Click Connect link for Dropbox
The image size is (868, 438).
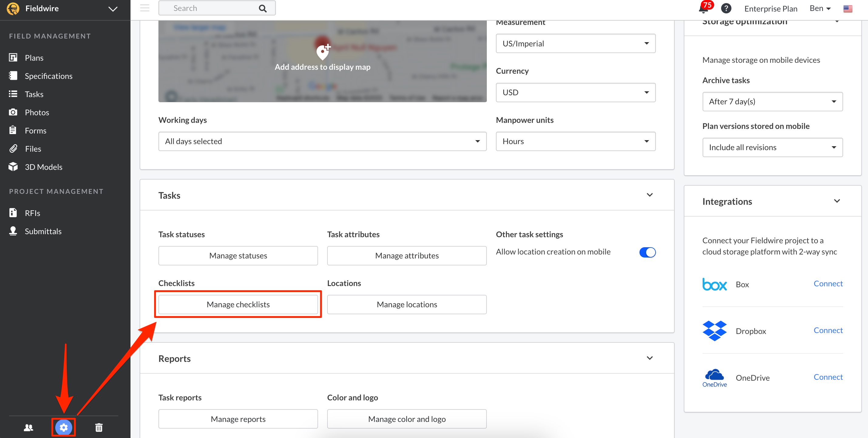pyautogui.click(x=828, y=330)
